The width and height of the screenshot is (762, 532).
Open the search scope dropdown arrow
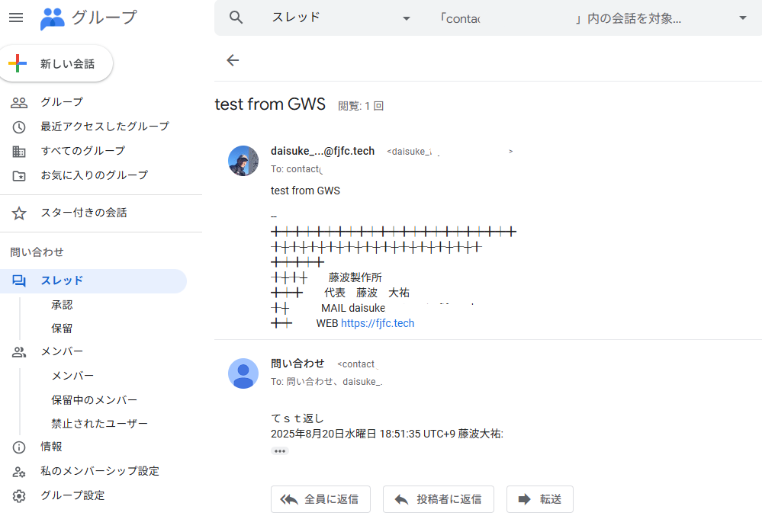[x=742, y=18]
